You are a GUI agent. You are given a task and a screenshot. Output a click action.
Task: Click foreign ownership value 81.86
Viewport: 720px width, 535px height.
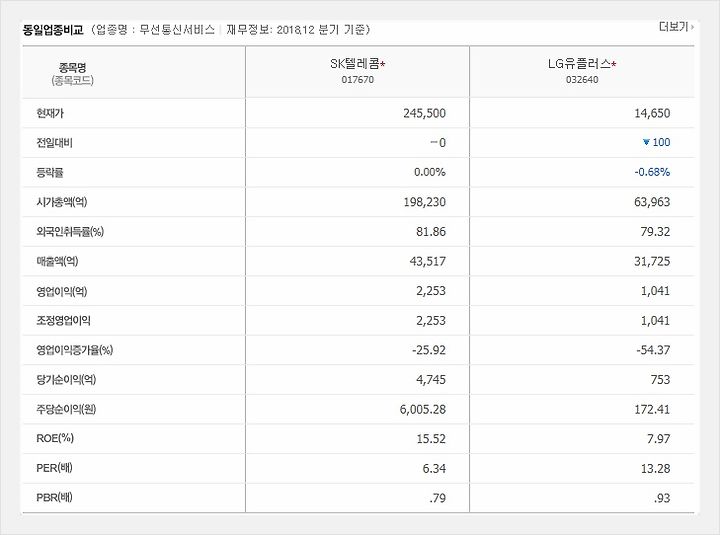(x=431, y=231)
